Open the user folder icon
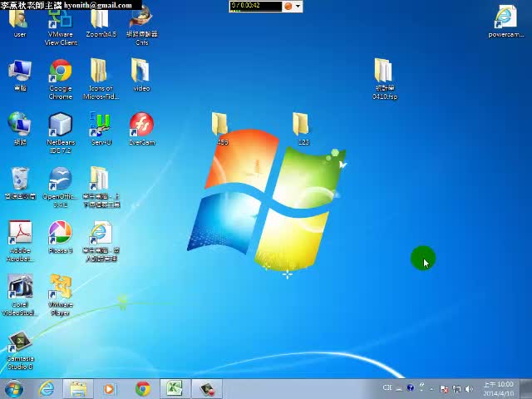The image size is (532, 399). [x=19, y=23]
